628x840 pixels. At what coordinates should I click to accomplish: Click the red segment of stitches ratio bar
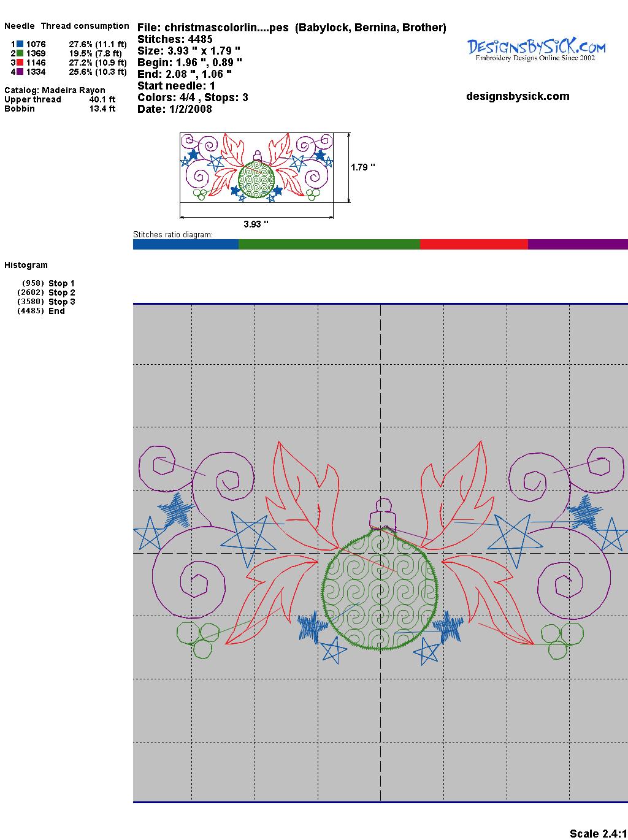pyautogui.click(x=473, y=245)
